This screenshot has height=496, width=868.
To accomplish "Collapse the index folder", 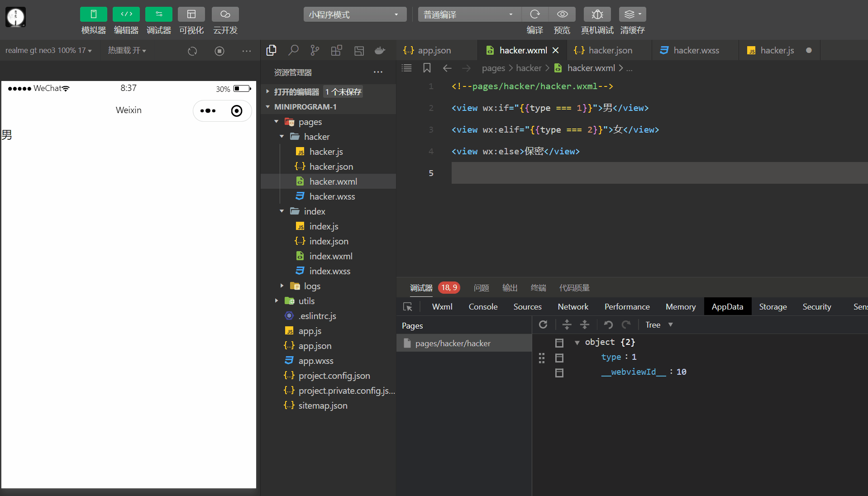I will [x=329, y=211].
